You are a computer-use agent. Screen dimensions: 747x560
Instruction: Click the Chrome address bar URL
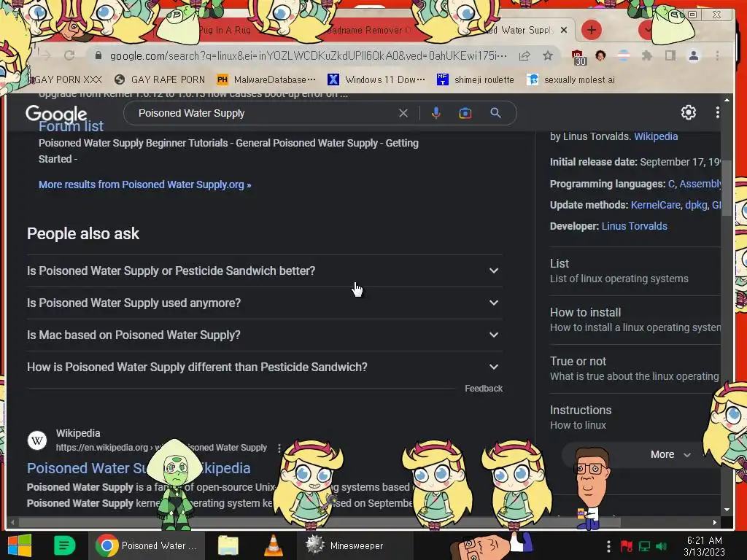coord(309,55)
